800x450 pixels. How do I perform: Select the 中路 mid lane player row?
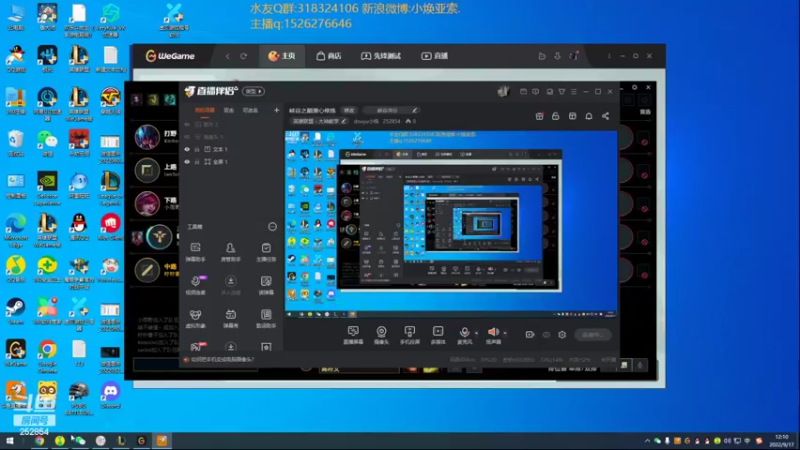point(156,270)
